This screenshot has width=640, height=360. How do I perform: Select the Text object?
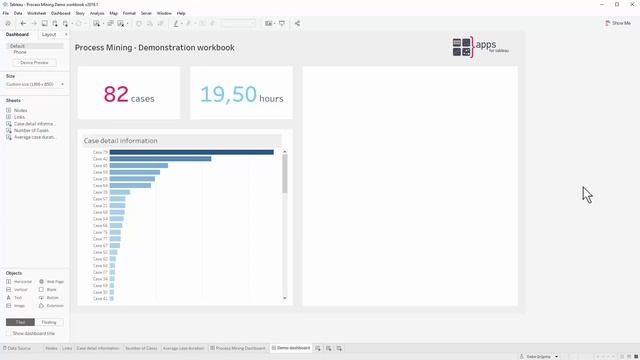coord(14,298)
